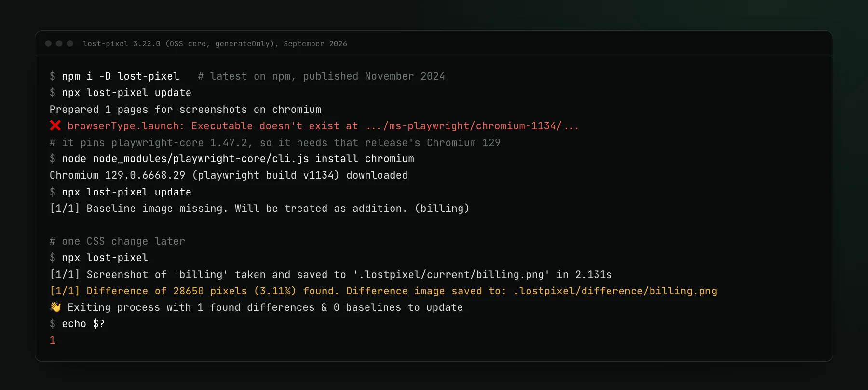Click 'Prepared 1 pages for screenshots on chromium'
This screenshot has height=390, width=868.
point(185,110)
